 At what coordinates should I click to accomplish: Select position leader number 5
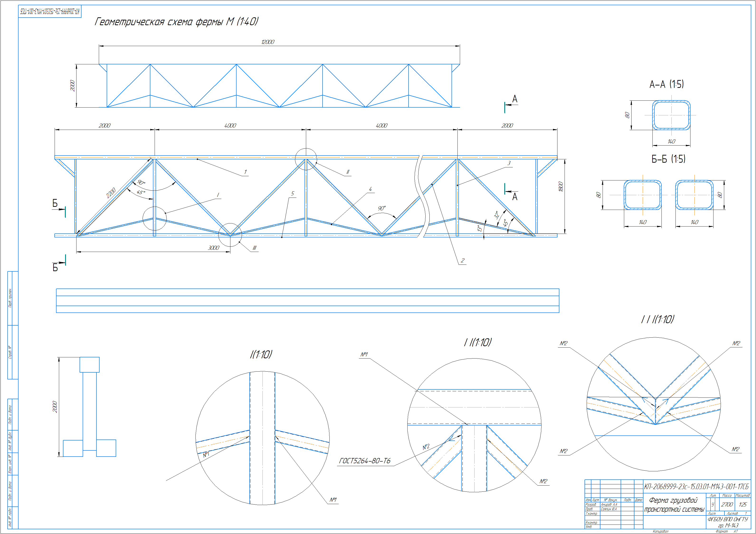tap(292, 194)
